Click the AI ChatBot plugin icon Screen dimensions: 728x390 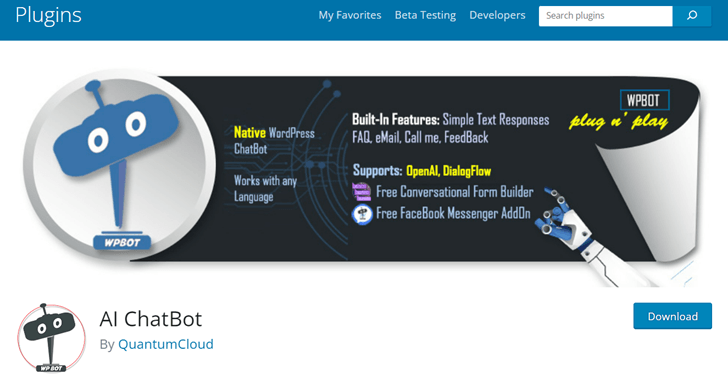pyautogui.click(x=52, y=338)
